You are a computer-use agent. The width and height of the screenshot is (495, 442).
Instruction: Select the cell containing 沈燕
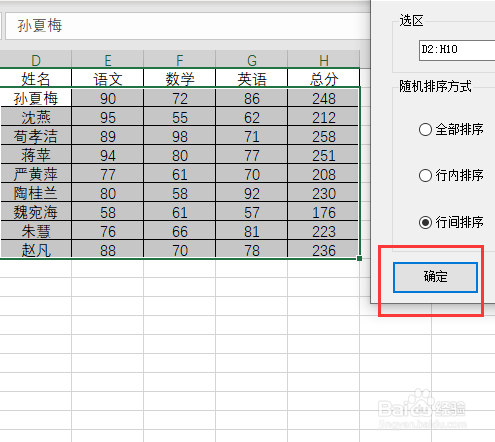click(x=36, y=117)
